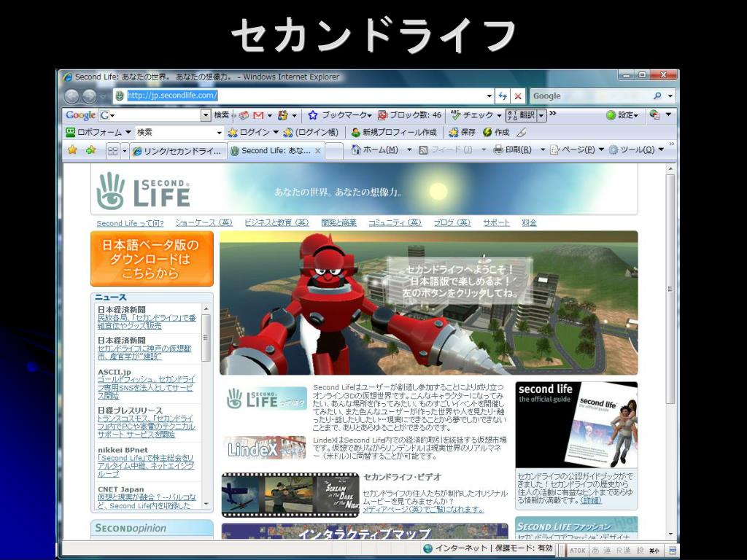The height and width of the screenshot is (560, 747).
Task: Click the browser Forward button
Action: click(x=89, y=96)
